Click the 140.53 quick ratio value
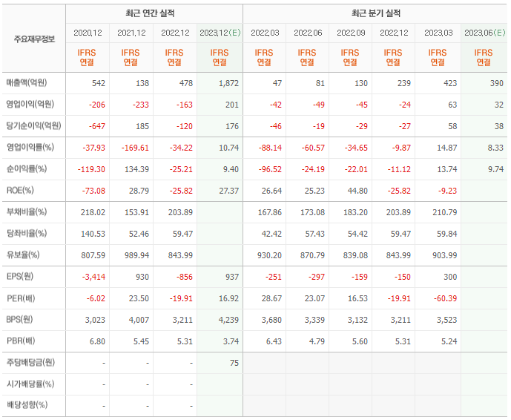 point(93,234)
